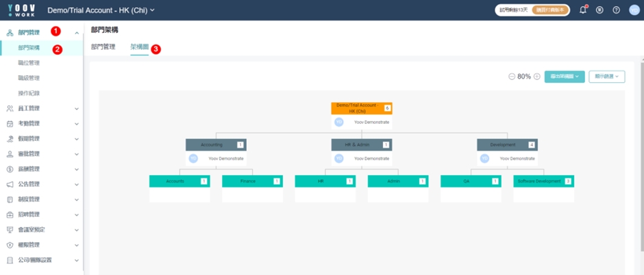
Task: Switch to the 部門管理 tab
Action: (x=103, y=47)
